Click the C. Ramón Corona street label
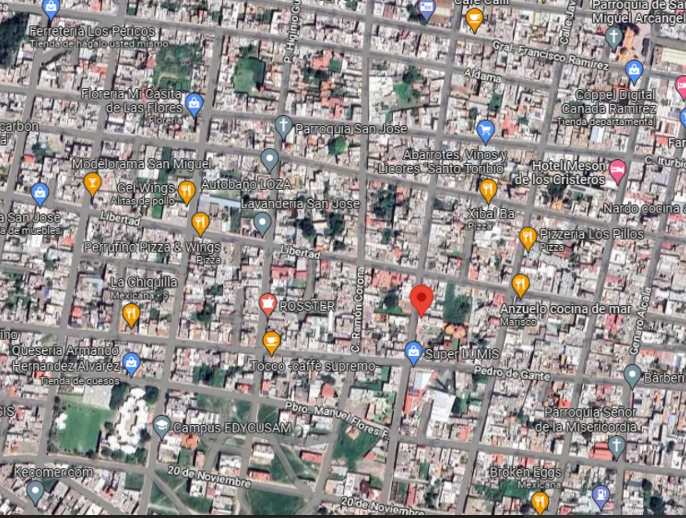 [358, 312]
